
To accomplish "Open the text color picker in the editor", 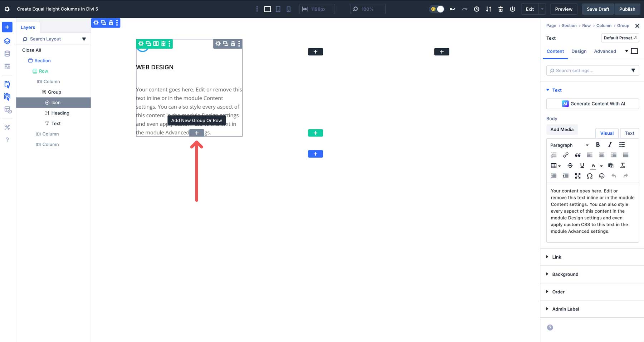I will click(593, 165).
